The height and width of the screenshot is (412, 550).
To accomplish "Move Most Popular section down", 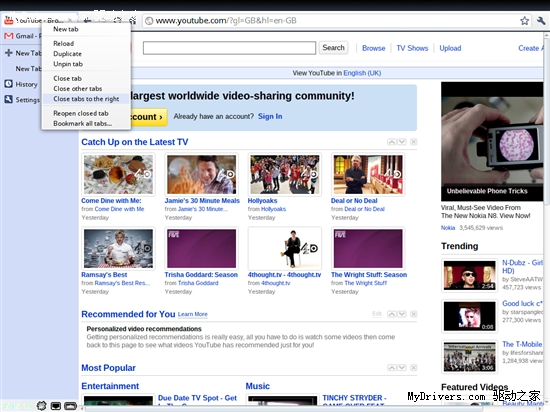I will point(402,367).
